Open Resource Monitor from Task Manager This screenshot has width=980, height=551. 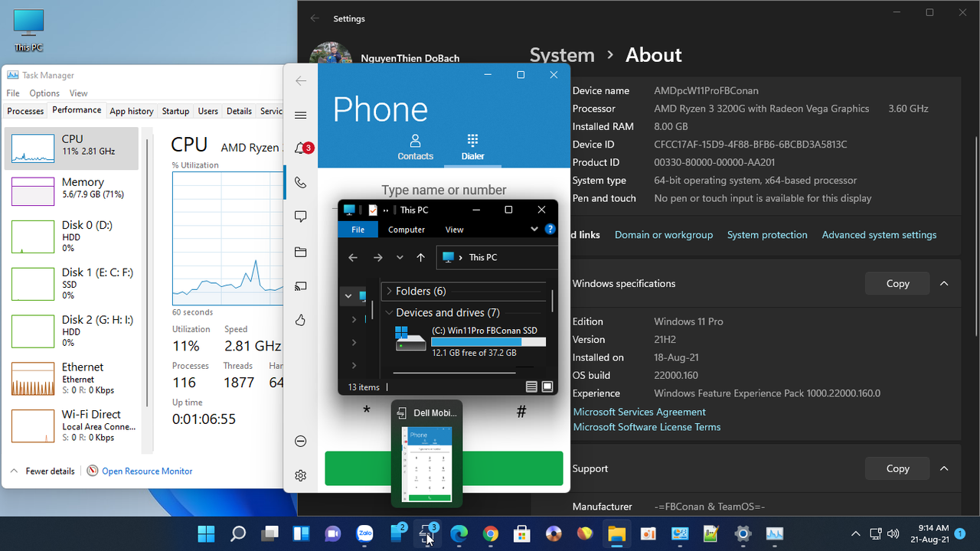point(146,471)
